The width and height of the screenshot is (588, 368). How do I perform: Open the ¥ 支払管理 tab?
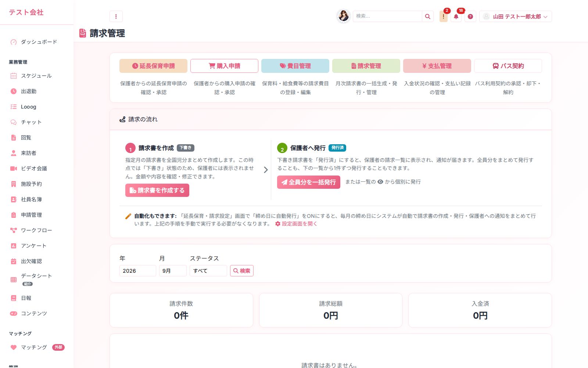click(x=437, y=66)
